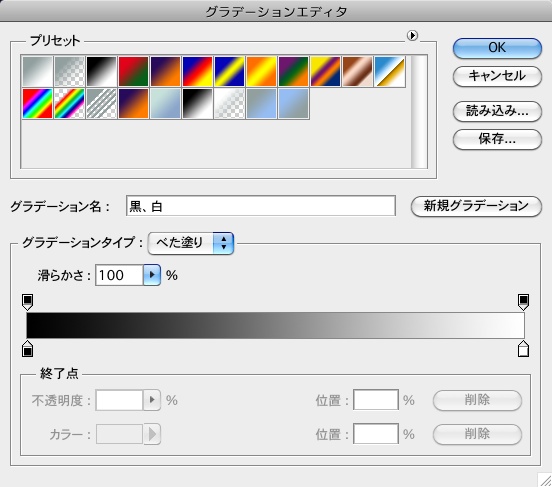Select the rainbow spectrum gradient preset
The height and width of the screenshot is (487, 552).
(37, 103)
